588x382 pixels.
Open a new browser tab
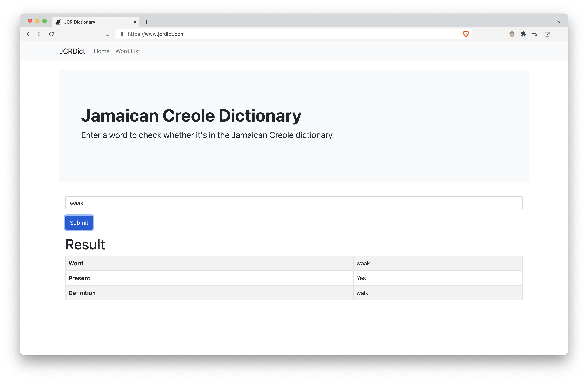click(x=147, y=22)
